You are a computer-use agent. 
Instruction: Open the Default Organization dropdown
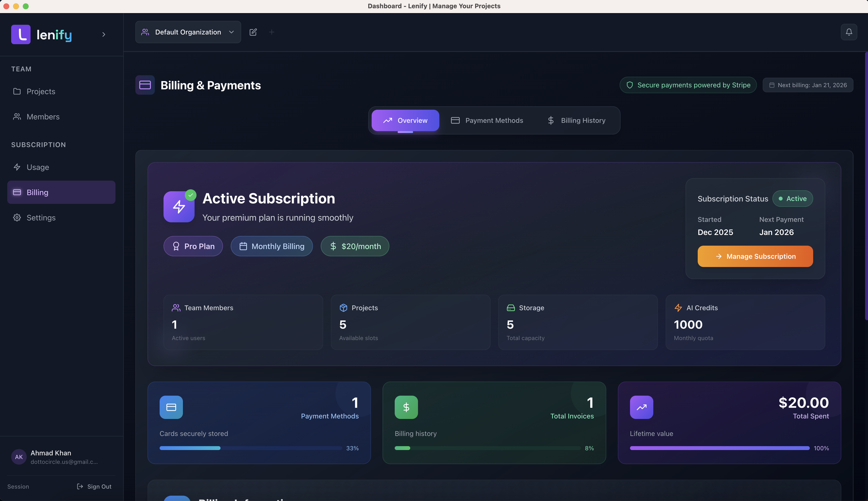pos(188,32)
